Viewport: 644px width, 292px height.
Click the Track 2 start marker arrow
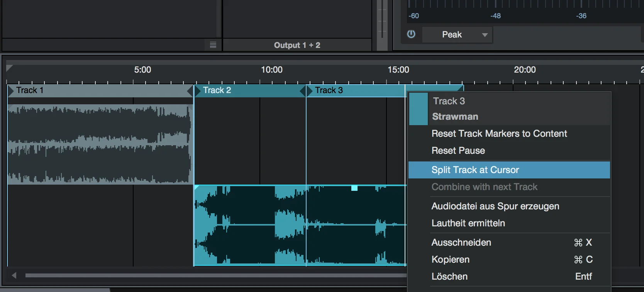[197, 90]
